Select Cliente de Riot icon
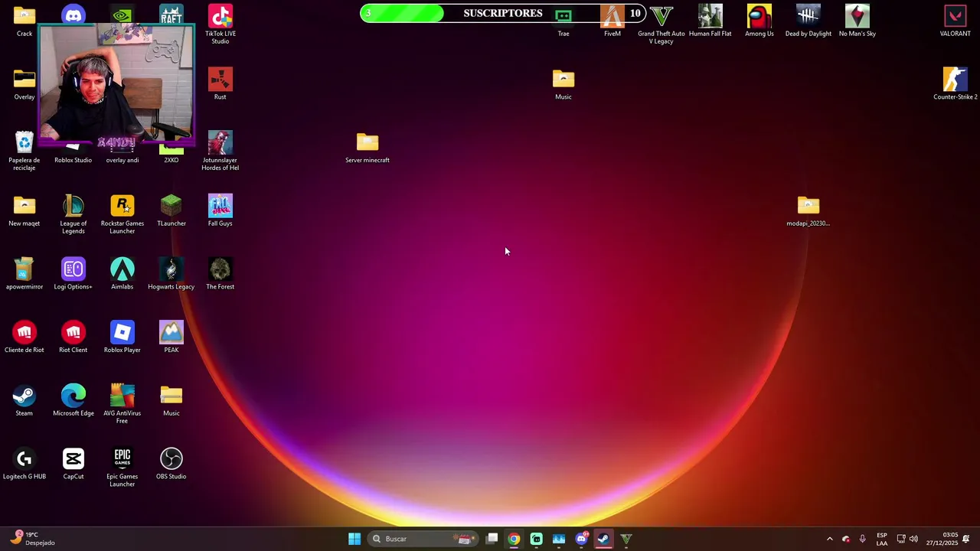 click(x=24, y=337)
